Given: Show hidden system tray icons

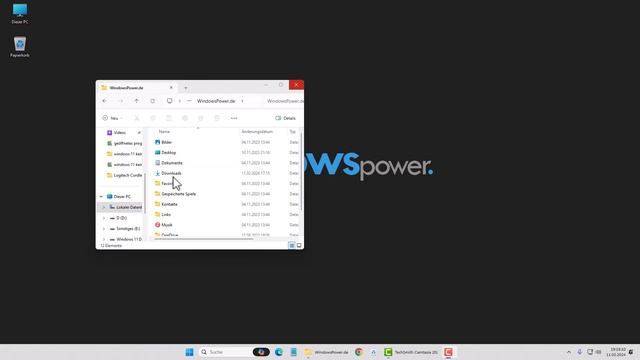Looking at the screenshot, I should (569, 352).
